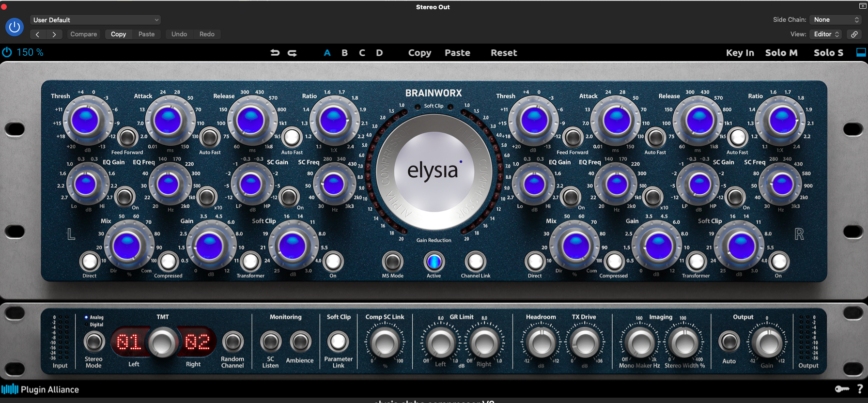
Task: Click the header Paste button
Action: [146, 34]
